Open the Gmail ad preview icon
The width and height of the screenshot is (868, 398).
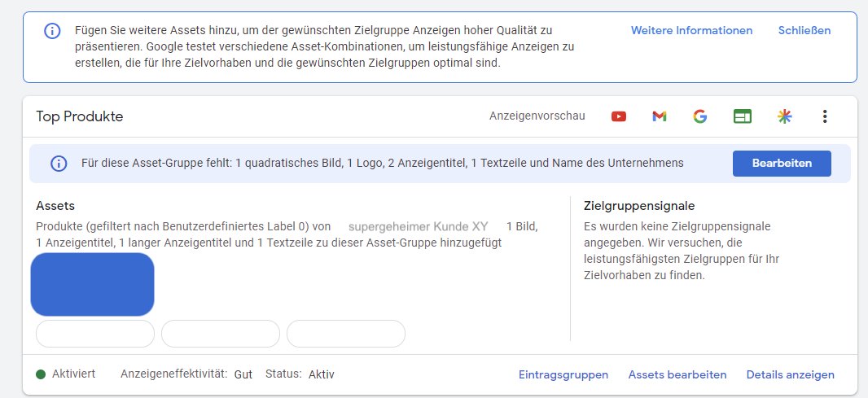(x=659, y=116)
